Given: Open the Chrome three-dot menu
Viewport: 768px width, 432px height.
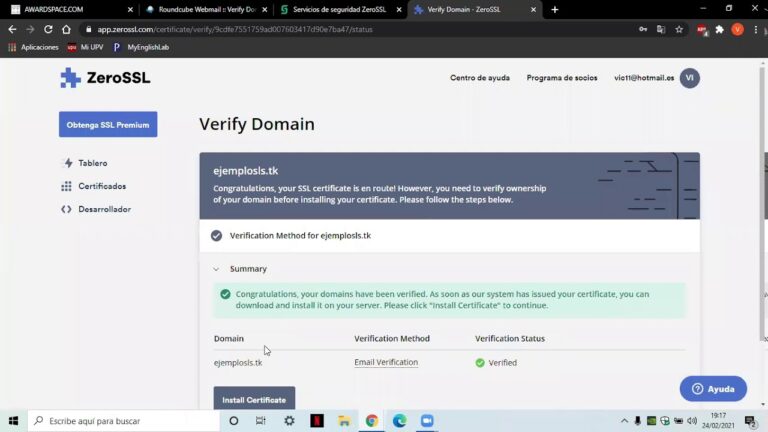Looking at the screenshot, I should [756, 29].
